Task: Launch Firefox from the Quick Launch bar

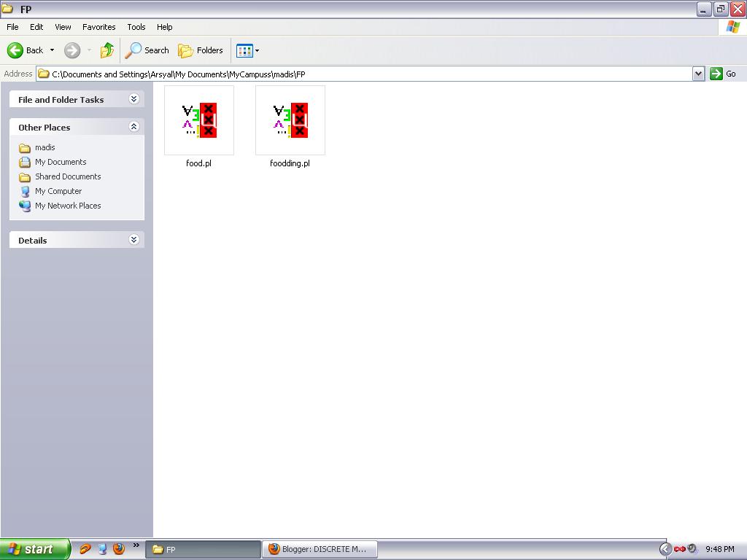Action: [119, 549]
